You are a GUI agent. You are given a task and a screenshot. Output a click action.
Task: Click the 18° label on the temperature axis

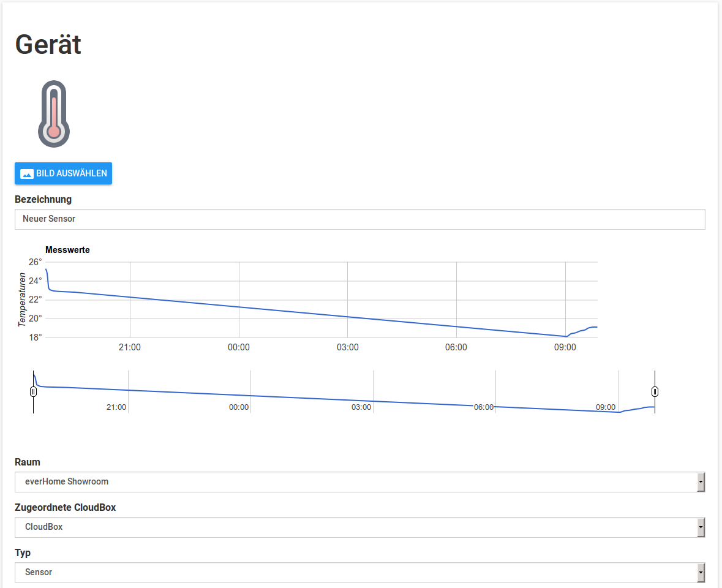point(35,337)
